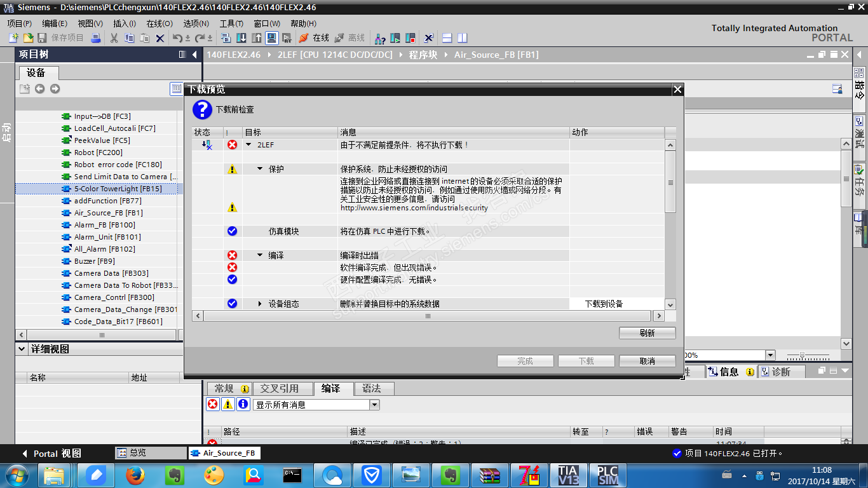This screenshot has height=488, width=868.
Task: Click the Go online (在线) toolbar button
Action: pyautogui.click(x=314, y=38)
